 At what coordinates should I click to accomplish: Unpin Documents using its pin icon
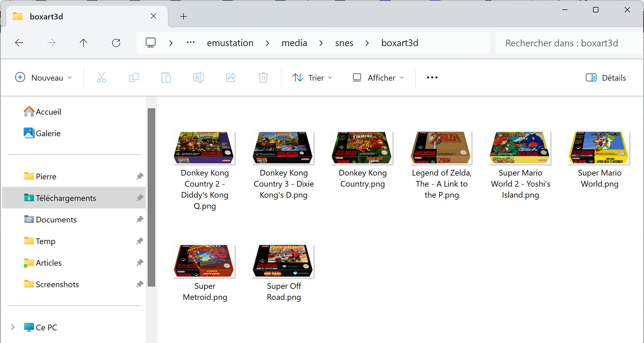coord(140,219)
